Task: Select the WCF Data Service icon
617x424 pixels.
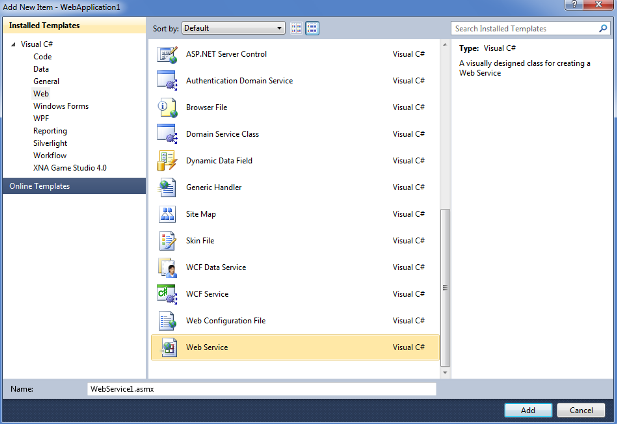Action: [x=168, y=267]
